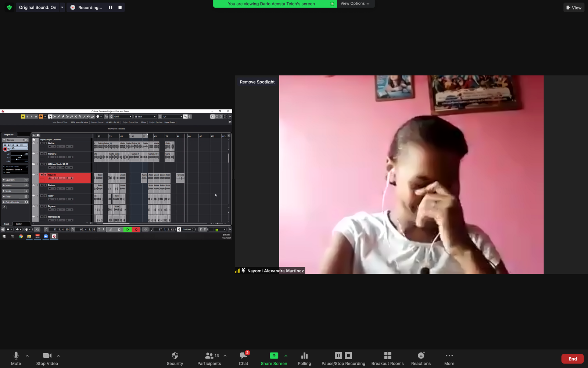Open the arrow beside Original Sound
The image size is (588, 368).
click(x=62, y=7)
